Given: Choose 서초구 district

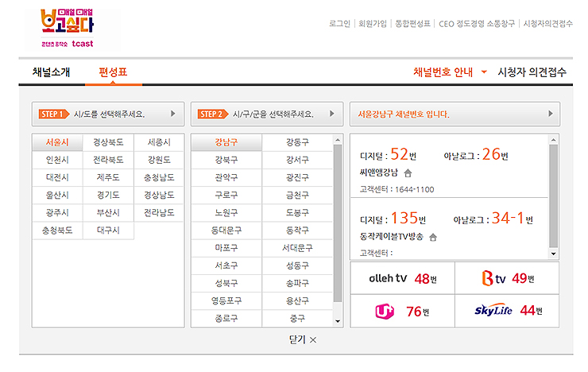Looking at the screenshot, I should click(x=226, y=265).
